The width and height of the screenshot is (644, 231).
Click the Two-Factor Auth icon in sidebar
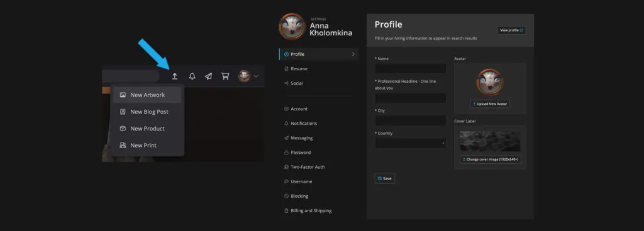click(286, 167)
